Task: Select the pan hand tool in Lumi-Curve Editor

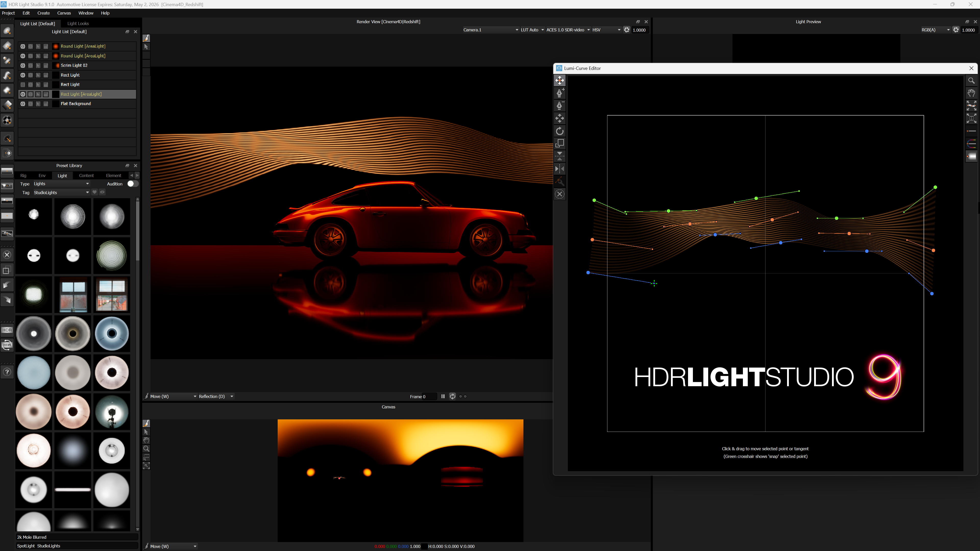Action: point(971,93)
